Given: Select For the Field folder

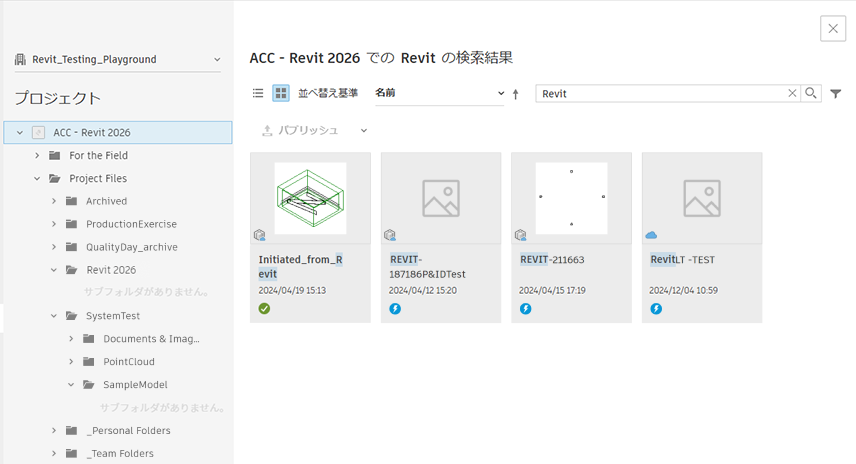Looking at the screenshot, I should coord(98,156).
